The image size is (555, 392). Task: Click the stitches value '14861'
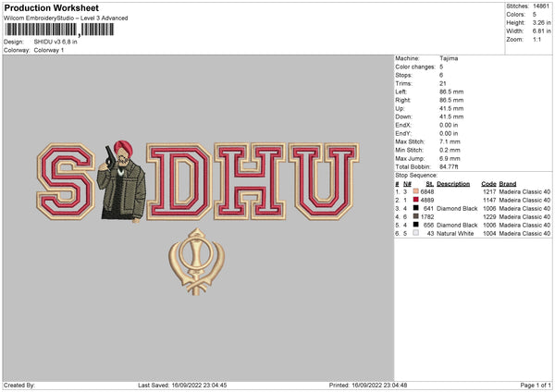541,6
